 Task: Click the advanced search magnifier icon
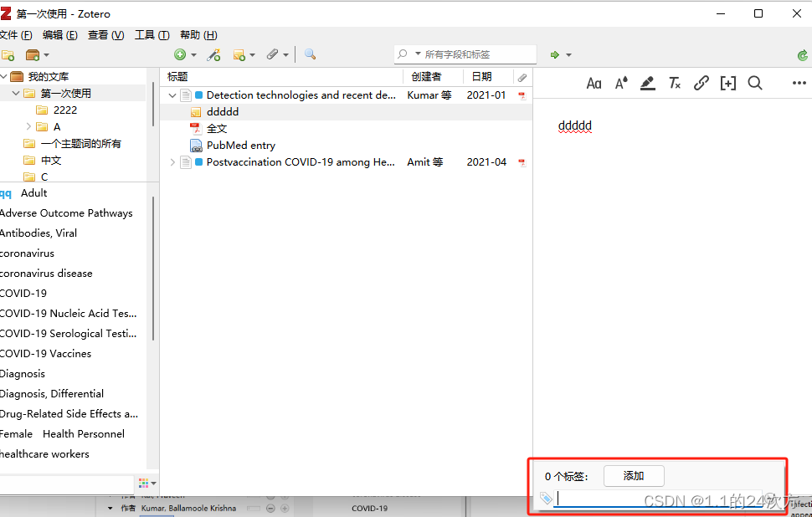coord(310,54)
